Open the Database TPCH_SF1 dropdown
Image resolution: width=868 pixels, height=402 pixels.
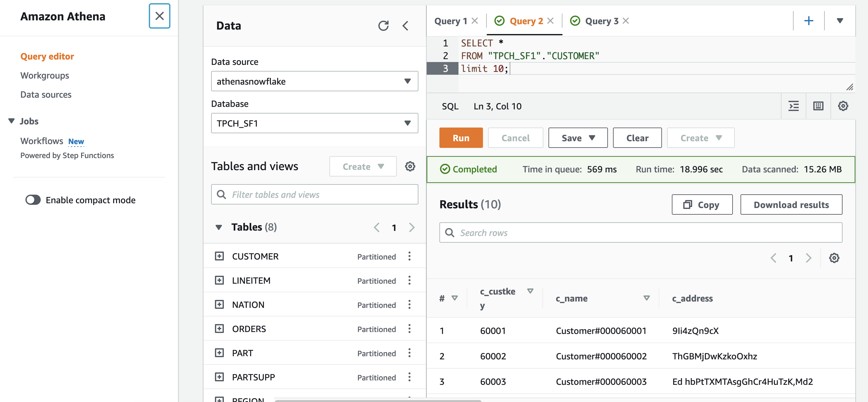(x=314, y=123)
